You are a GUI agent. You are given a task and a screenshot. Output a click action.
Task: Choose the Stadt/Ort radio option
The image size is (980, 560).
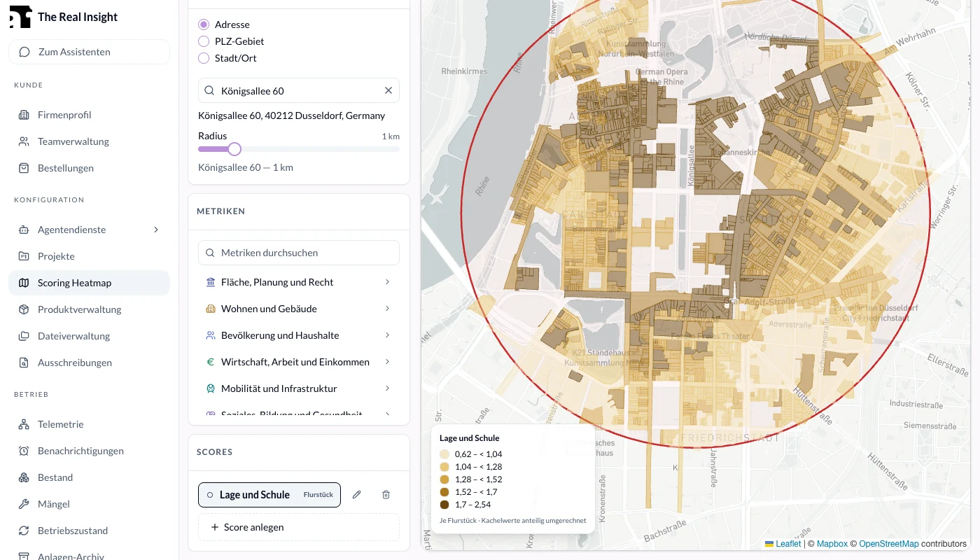tap(204, 58)
